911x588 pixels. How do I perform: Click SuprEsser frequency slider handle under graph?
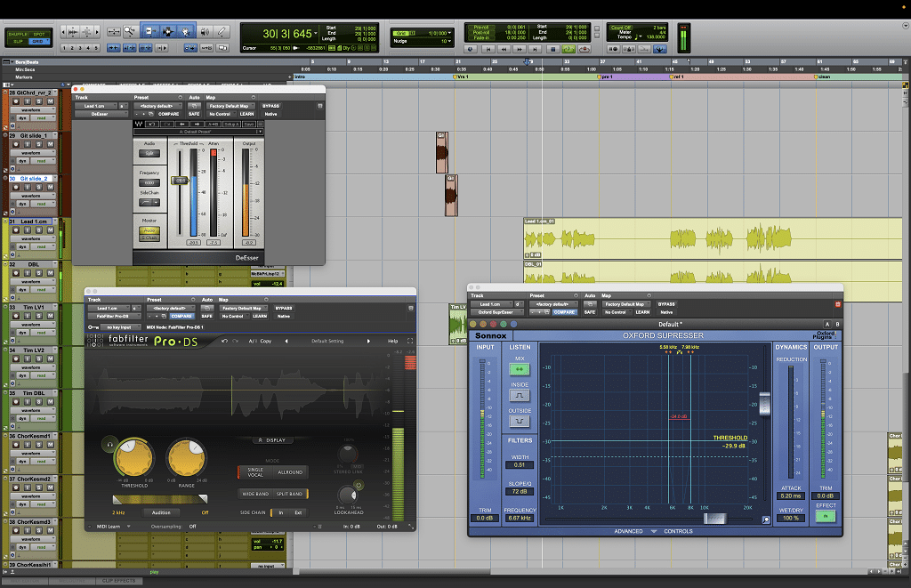pyautogui.click(x=714, y=519)
